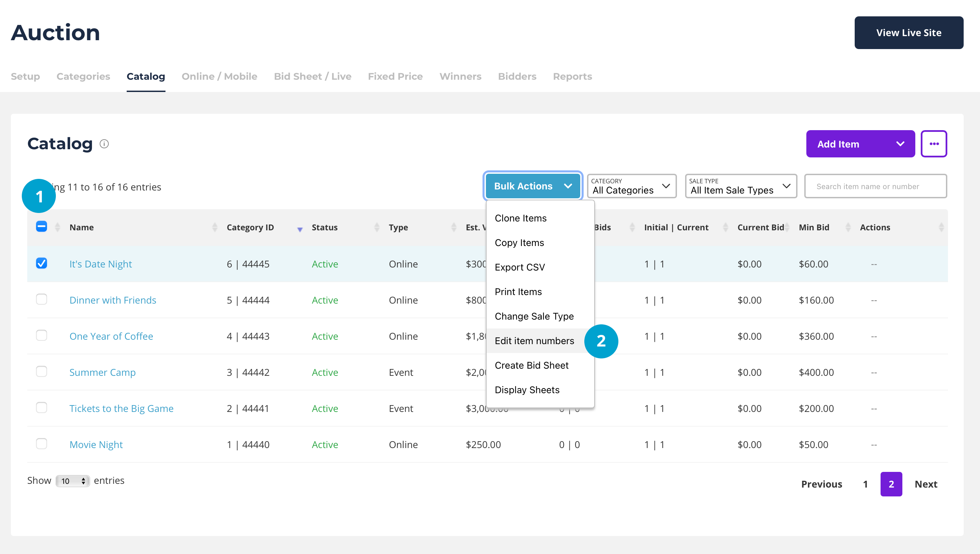Sort by Min Bid column arrows
The height and width of the screenshot is (554, 980).
pos(848,227)
